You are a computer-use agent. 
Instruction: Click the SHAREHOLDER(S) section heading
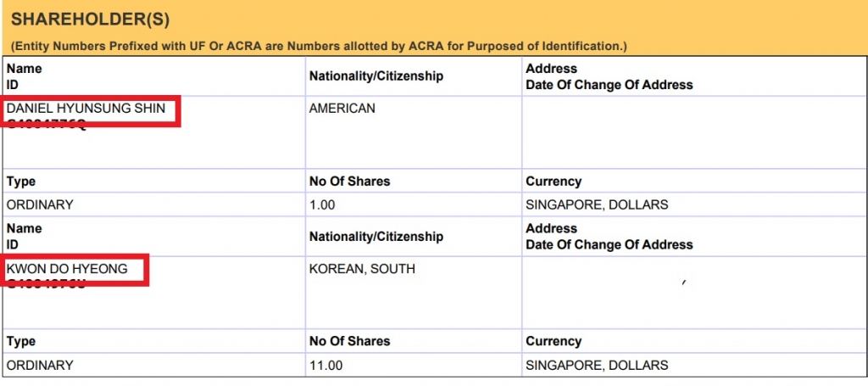(x=82, y=20)
